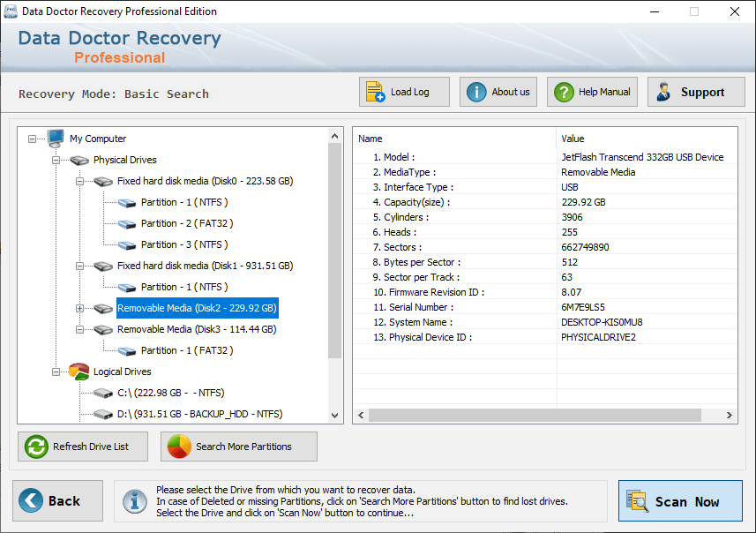Click the Partition - 2 FAT32 icon

[127, 224]
